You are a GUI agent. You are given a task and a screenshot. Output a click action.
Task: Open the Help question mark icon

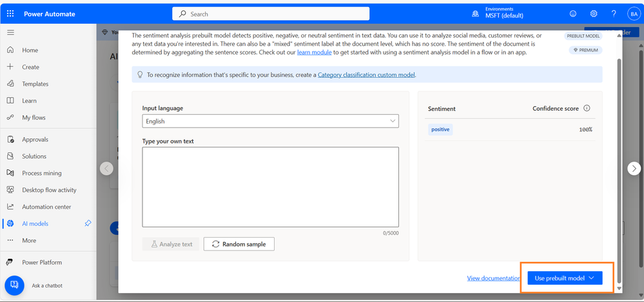click(x=614, y=14)
